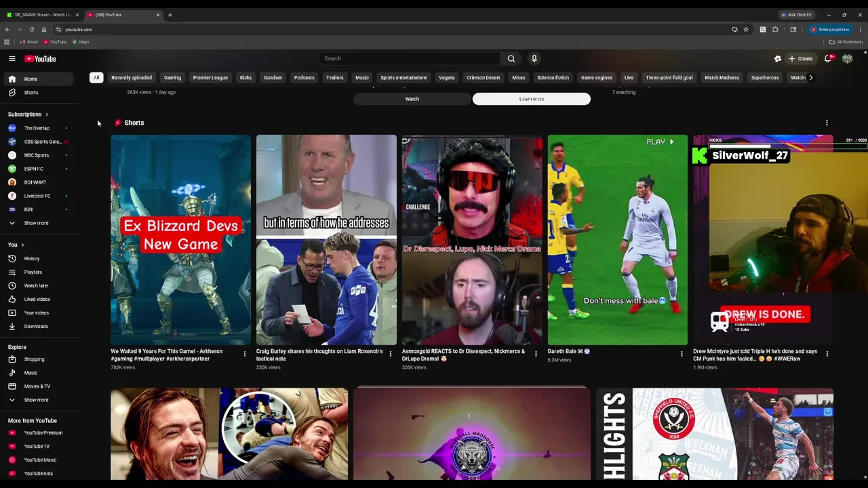Screen dimensions: 868x488
Task: Open YouTube Premium in the sidebar
Action: [x=39, y=432]
